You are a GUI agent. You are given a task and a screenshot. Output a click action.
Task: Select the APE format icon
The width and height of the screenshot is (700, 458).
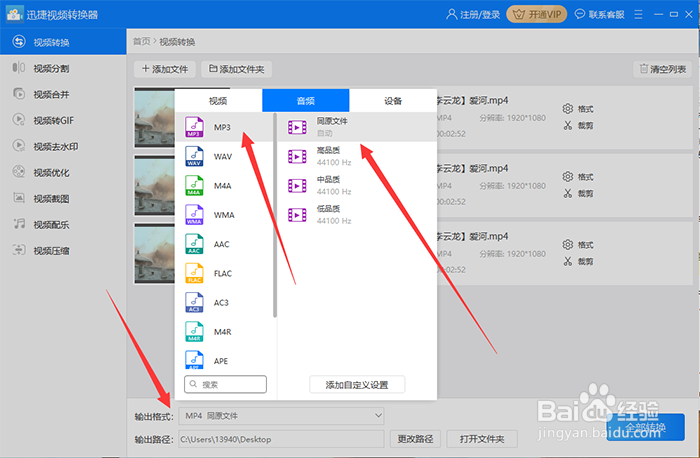pyautogui.click(x=194, y=360)
